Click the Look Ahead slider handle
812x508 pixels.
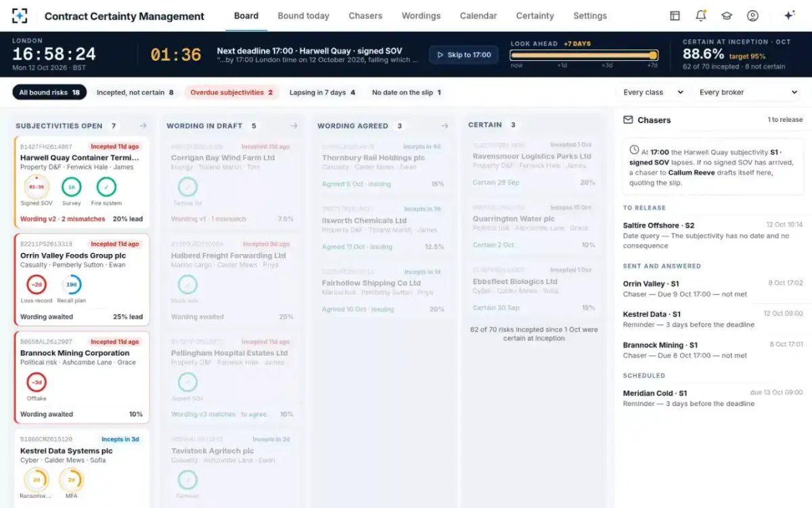[653, 55]
